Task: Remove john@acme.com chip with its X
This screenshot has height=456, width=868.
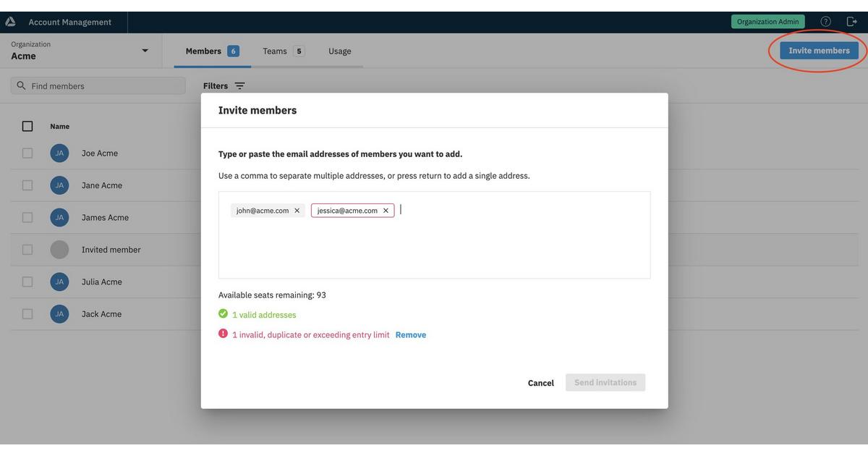Action: tap(297, 211)
